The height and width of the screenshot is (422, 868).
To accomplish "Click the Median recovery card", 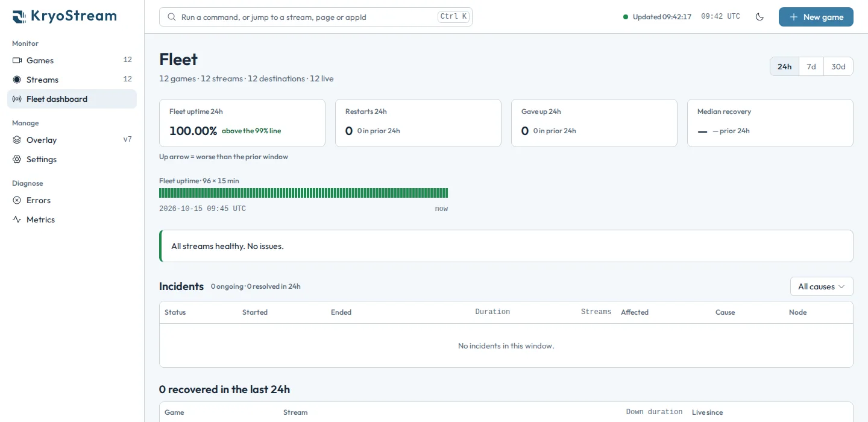I will pyautogui.click(x=770, y=123).
